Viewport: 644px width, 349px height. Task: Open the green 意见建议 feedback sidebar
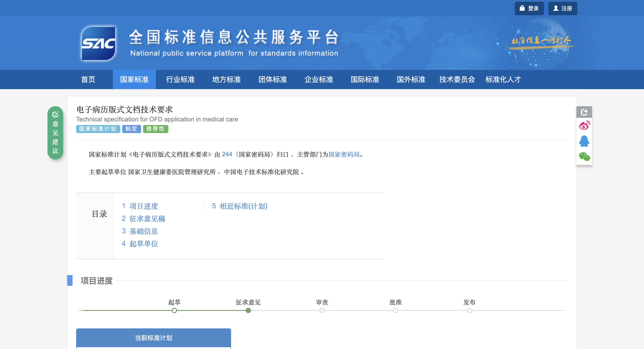pyautogui.click(x=55, y=133)
